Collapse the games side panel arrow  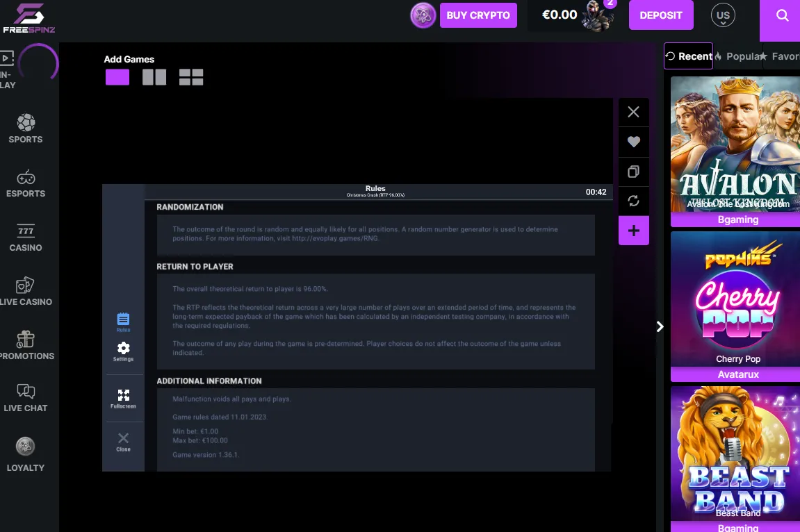(660, 326)
